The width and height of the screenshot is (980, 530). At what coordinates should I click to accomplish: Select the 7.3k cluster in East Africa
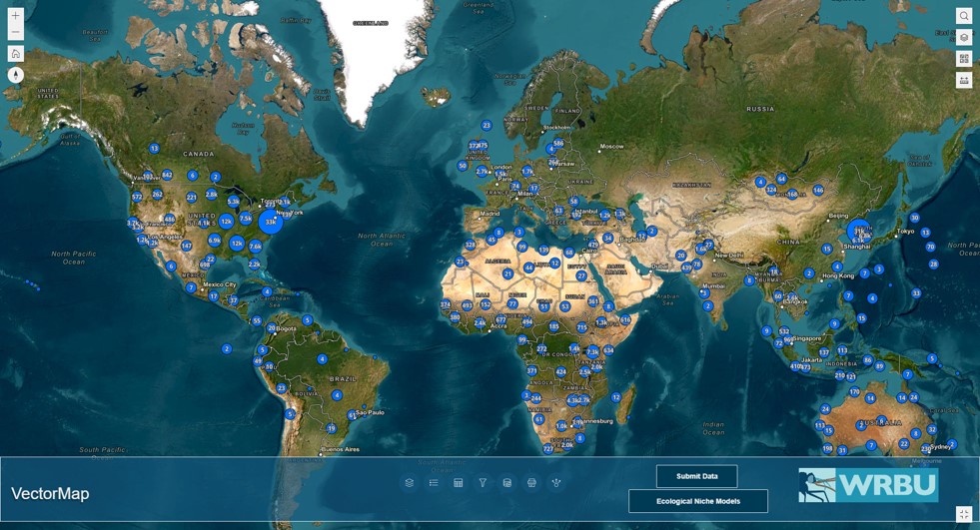(592, 352)
